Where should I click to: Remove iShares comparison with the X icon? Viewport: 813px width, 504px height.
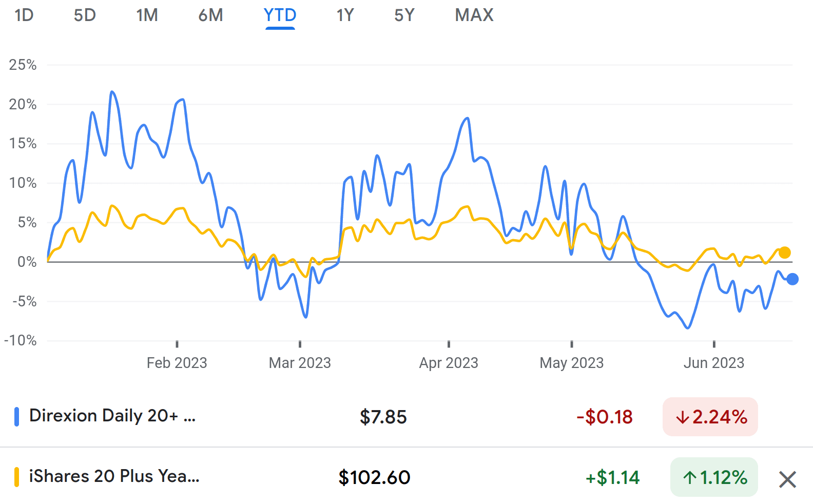click(787, 479)
